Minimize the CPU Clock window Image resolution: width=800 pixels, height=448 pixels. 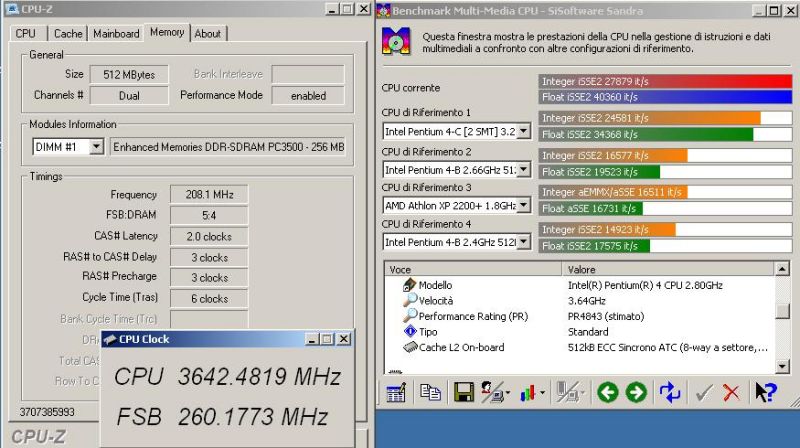[x=312, y=339]
